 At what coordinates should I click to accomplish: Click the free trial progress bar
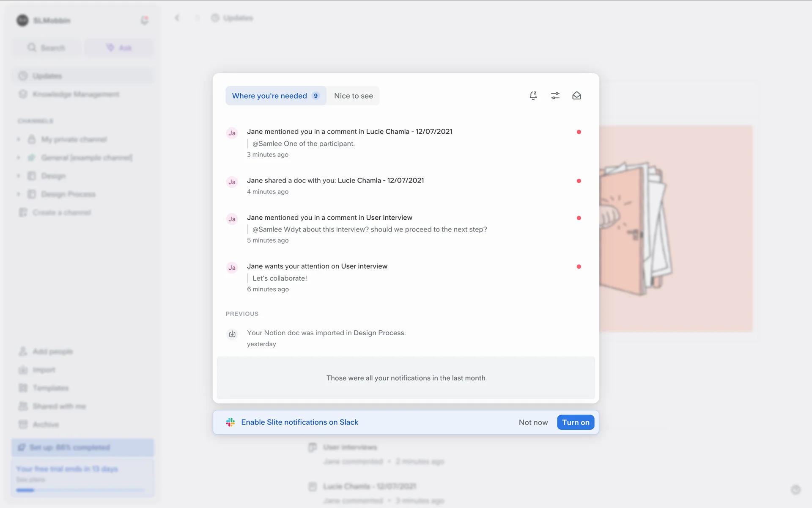pyautogui.click(x=80, y=490)
